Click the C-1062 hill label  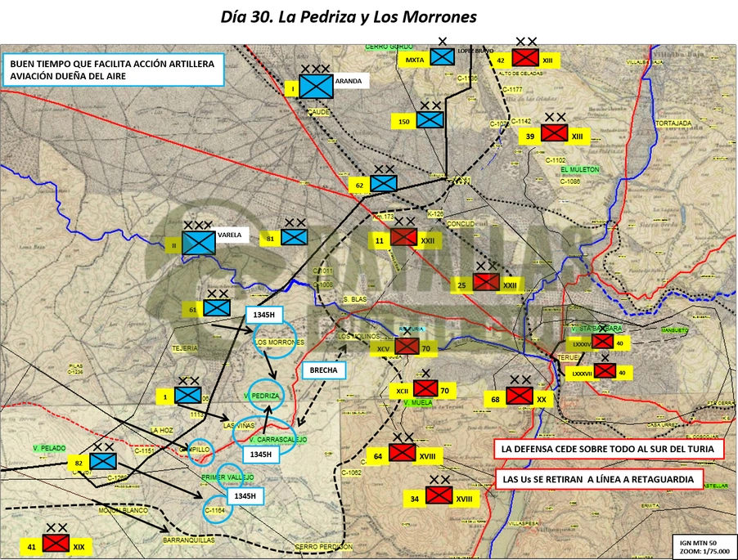351,473
